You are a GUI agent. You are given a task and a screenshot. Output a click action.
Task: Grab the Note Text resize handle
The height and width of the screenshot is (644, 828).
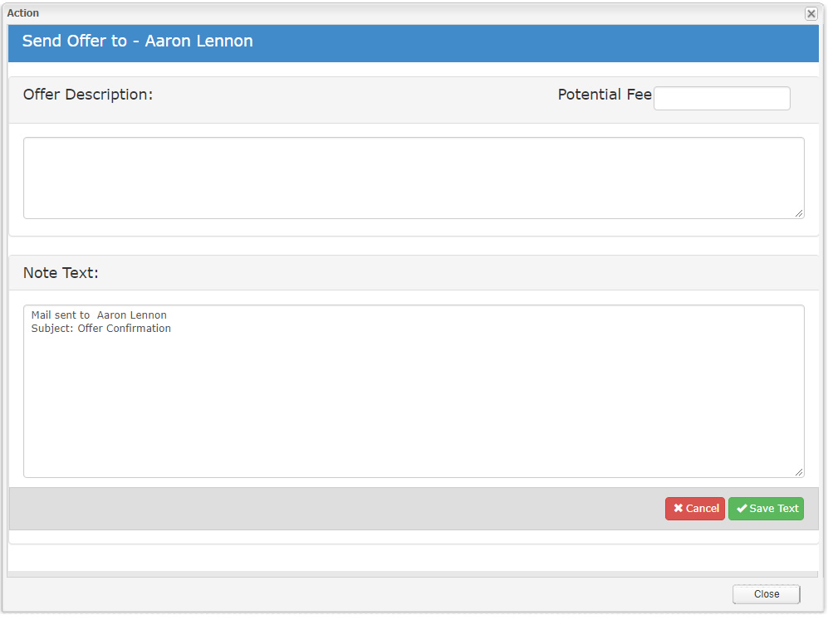[x=799, y=472]
